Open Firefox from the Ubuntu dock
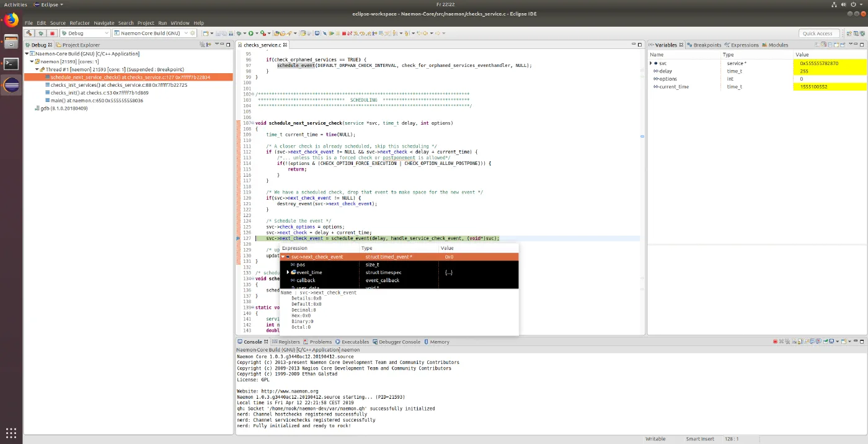Viewport: 868px width, 444px height. (x=11, y=20)
